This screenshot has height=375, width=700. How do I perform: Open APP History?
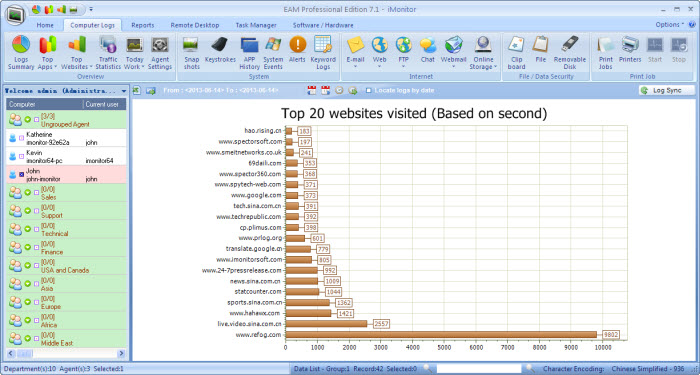(x=249, y=53)
